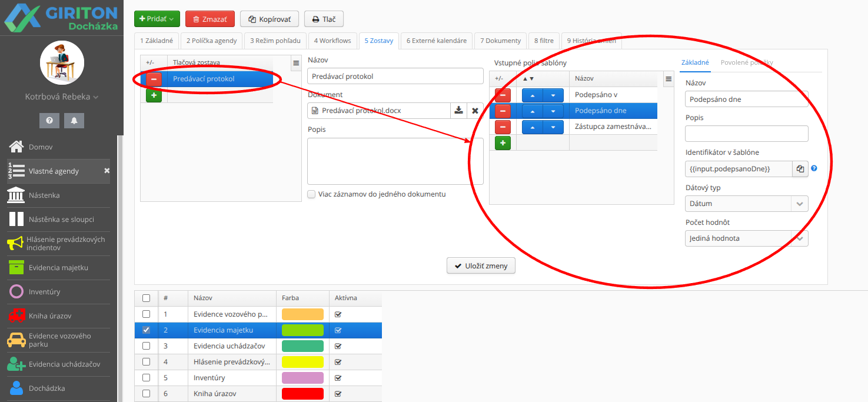
Task: Click the red Zmazať button
Action: (210, 19)
